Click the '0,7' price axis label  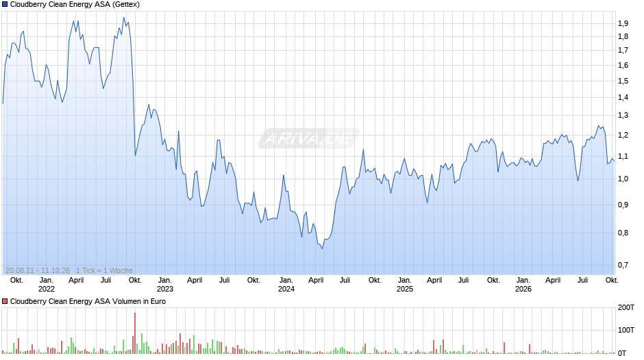(x=623, y=265)
